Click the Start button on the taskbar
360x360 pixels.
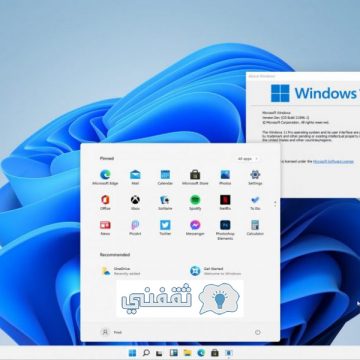132,353
